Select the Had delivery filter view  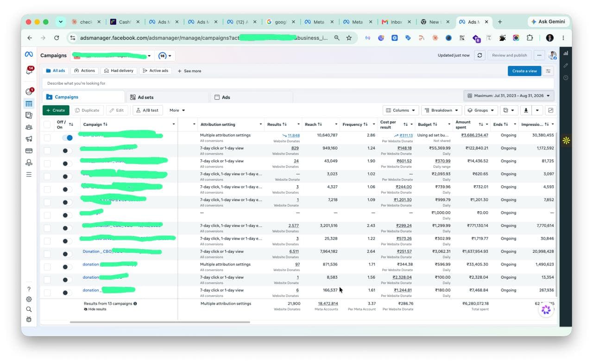119,71
